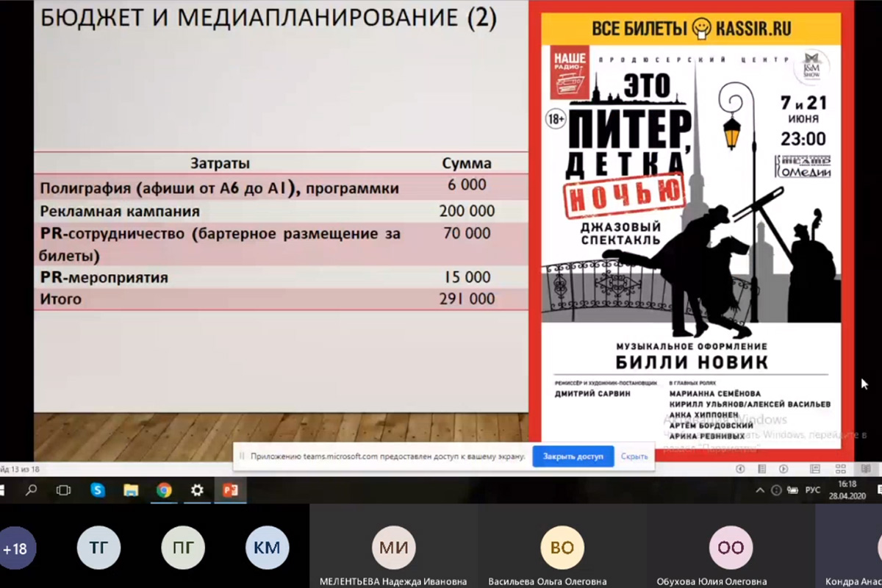
Task: Click the Рекламная кампания row label
Action: [120, 212]
